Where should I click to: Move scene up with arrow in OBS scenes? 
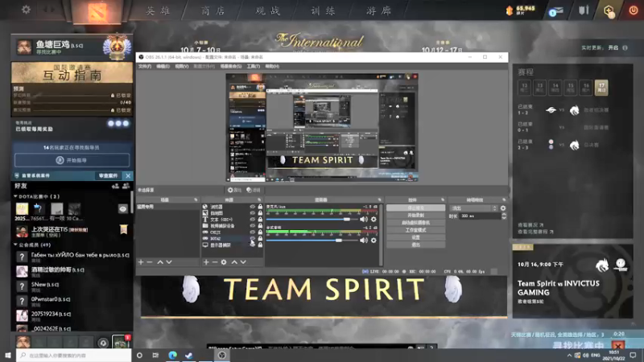coord(159,262)
